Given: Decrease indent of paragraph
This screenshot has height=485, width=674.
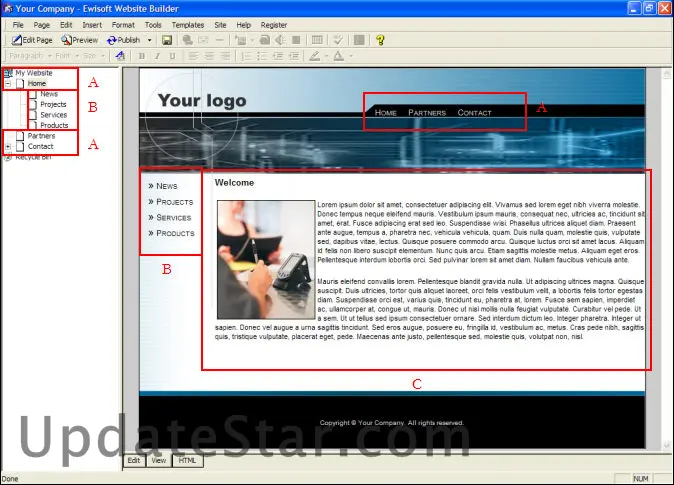Looking at the screenshot, I should (x=278, y=56).
